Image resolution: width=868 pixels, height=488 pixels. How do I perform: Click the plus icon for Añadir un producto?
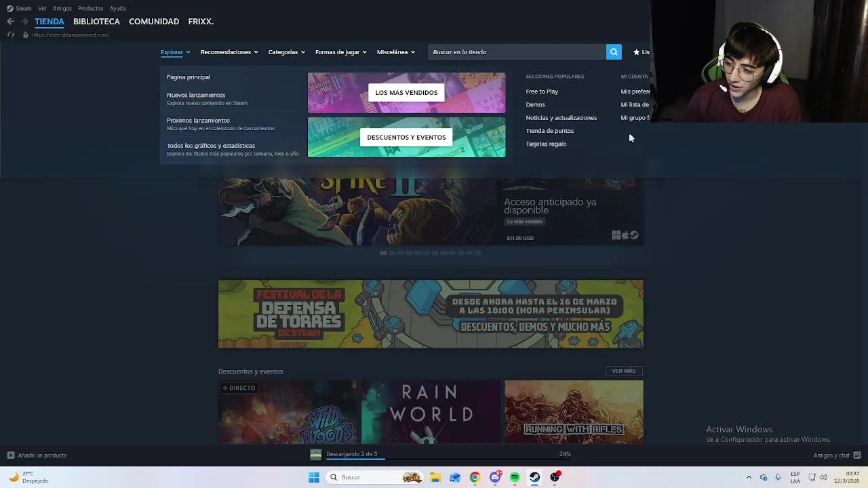tap(10, 455)
